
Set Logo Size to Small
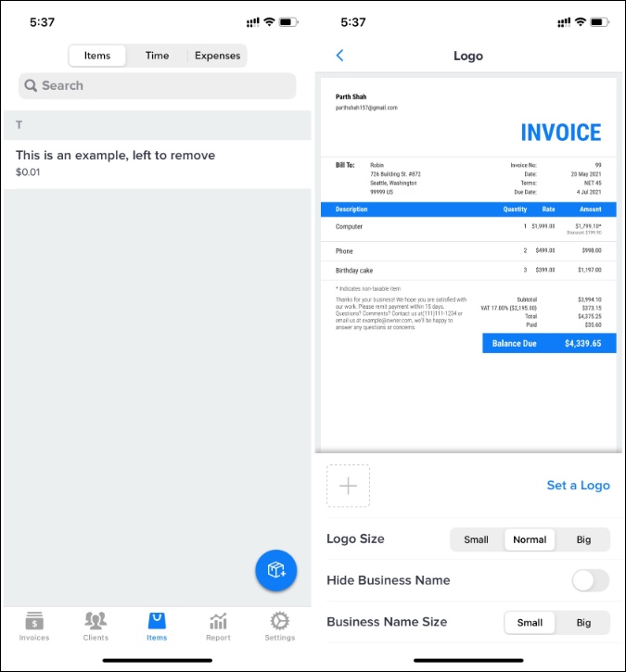(476, 539)
